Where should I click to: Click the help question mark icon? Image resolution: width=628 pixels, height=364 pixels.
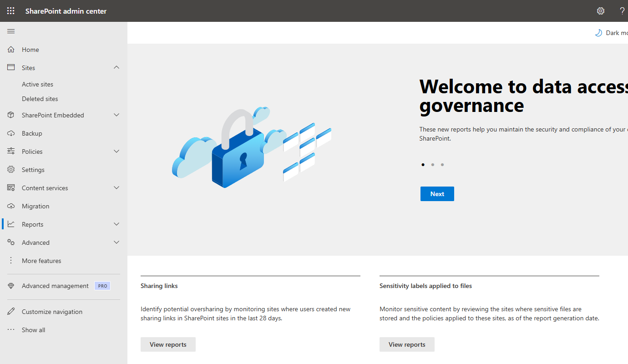point(622,11)
